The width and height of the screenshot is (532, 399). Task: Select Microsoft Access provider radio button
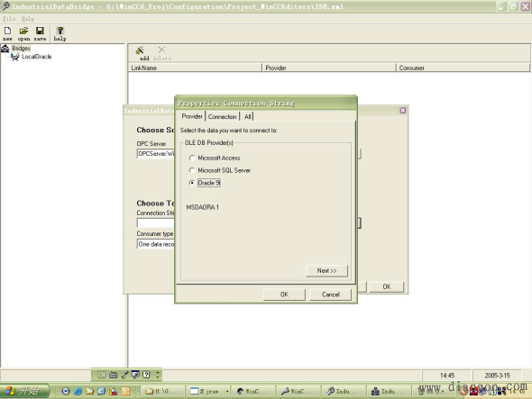192,158
